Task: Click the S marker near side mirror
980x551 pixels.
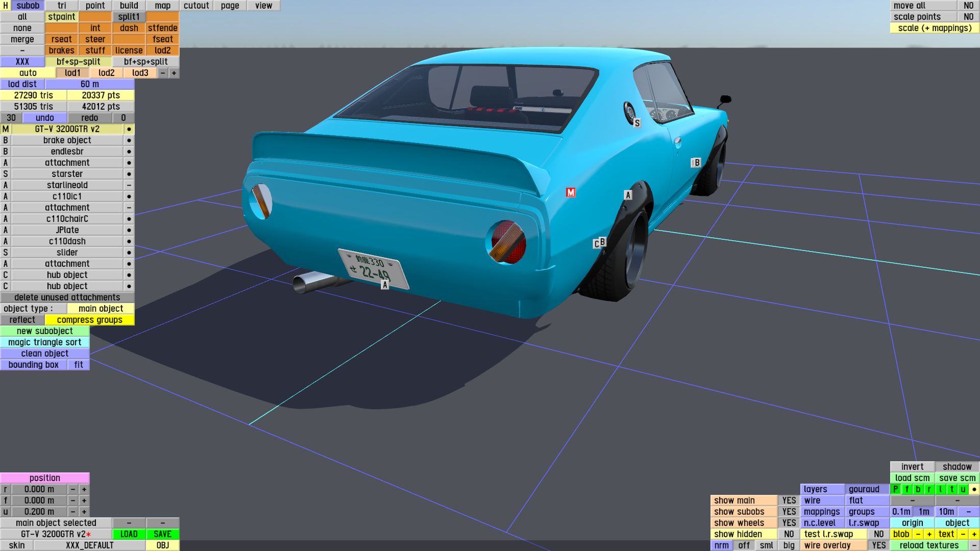Action: [x=637, y=123]
